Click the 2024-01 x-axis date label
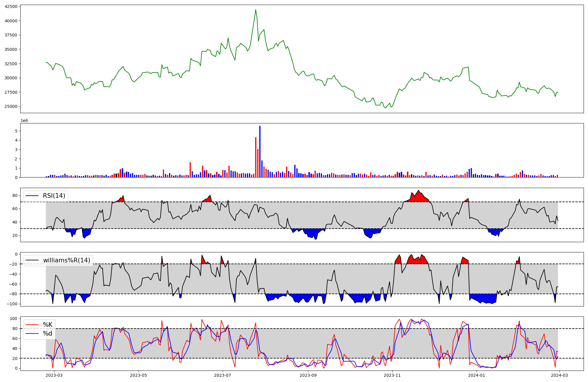The height and width of the screenshot is (382, 588). point(477,375)
